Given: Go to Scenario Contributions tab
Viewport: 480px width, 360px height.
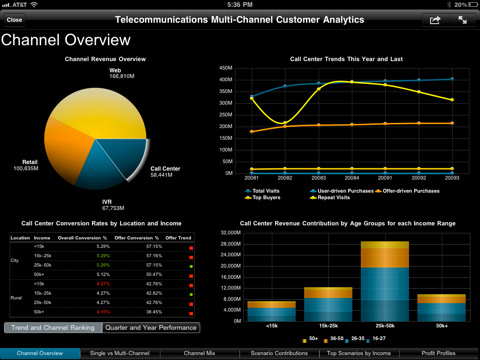Looking at the screenshot, I should [x=279, y=353].
